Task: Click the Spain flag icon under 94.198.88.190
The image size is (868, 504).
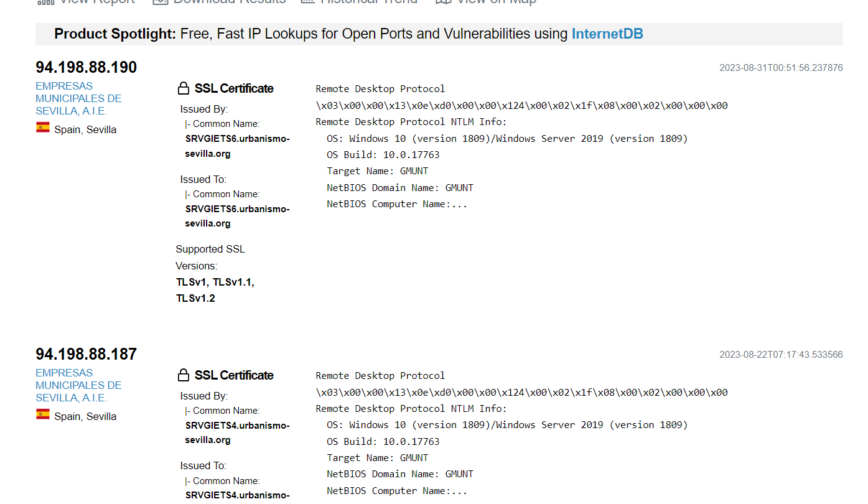Action: point(43,128)
